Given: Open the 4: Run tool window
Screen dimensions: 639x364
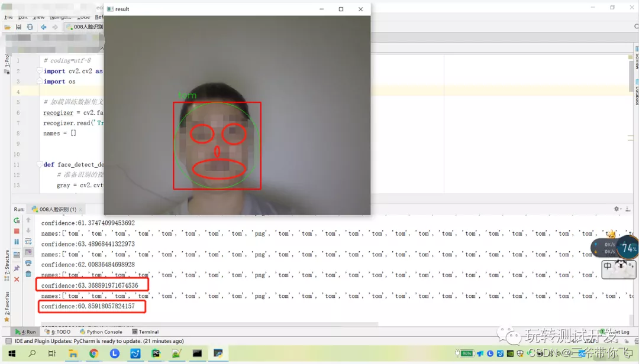Looking at the screenshot, I should [x=25, y=332].
